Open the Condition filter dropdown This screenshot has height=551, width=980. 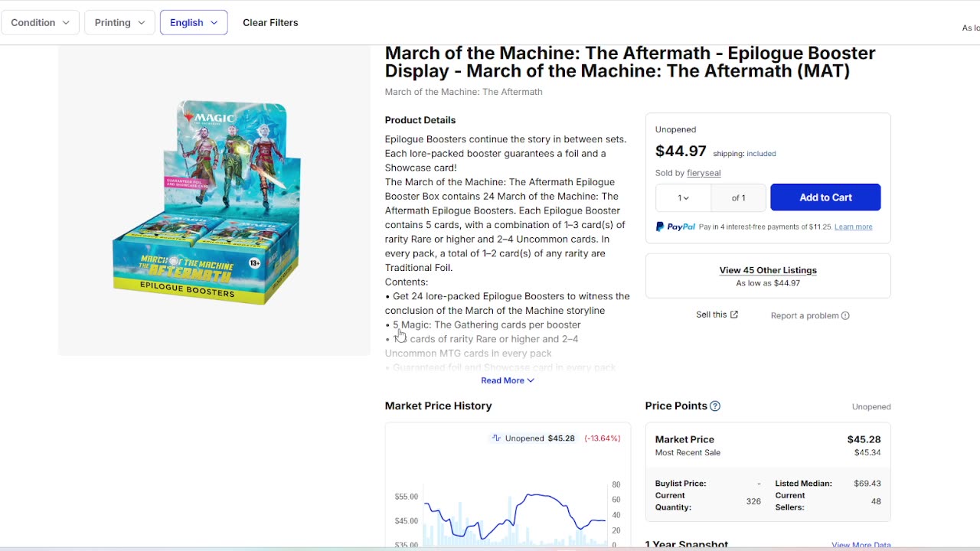pyautogui.click(x=40, y=23)
